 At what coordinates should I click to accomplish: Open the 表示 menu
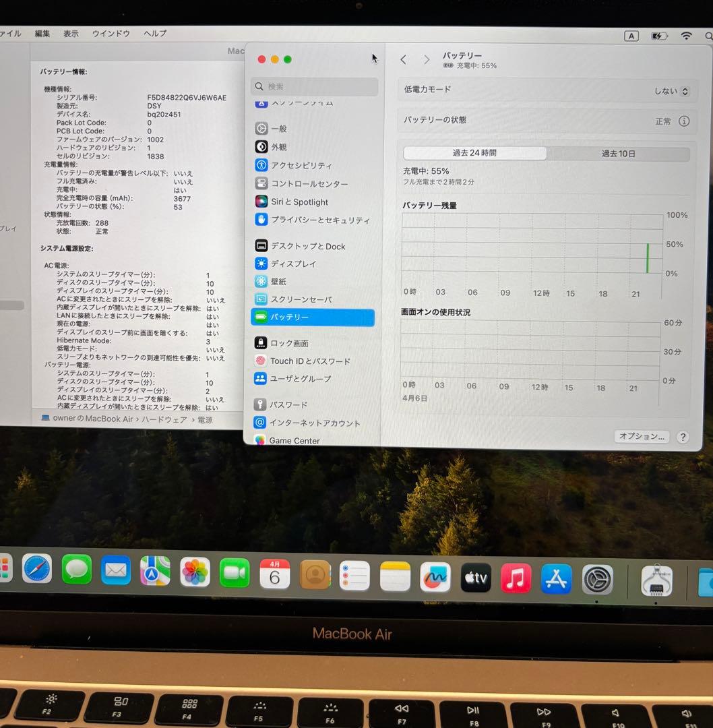point(71,34)
